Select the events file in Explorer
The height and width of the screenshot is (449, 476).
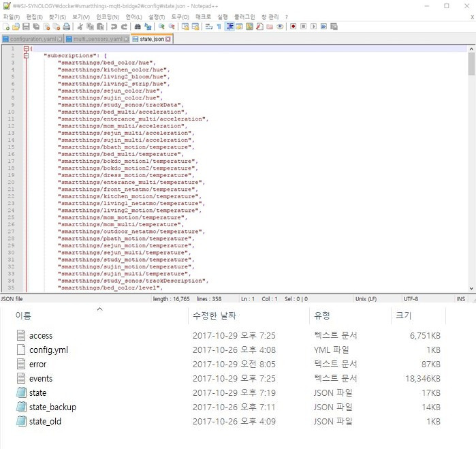click(x=41, y=379)
